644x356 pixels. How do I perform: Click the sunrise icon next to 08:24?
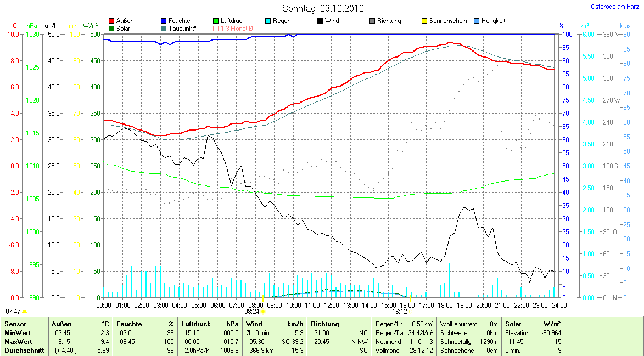coord(263,312)
